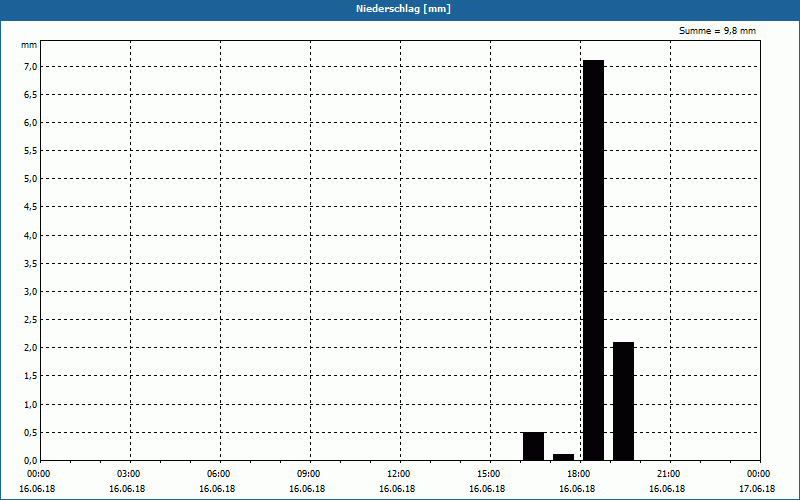Click the 16.06.18 date under 18:00
This screenshot has height=500, width=800.
(577, 488)
